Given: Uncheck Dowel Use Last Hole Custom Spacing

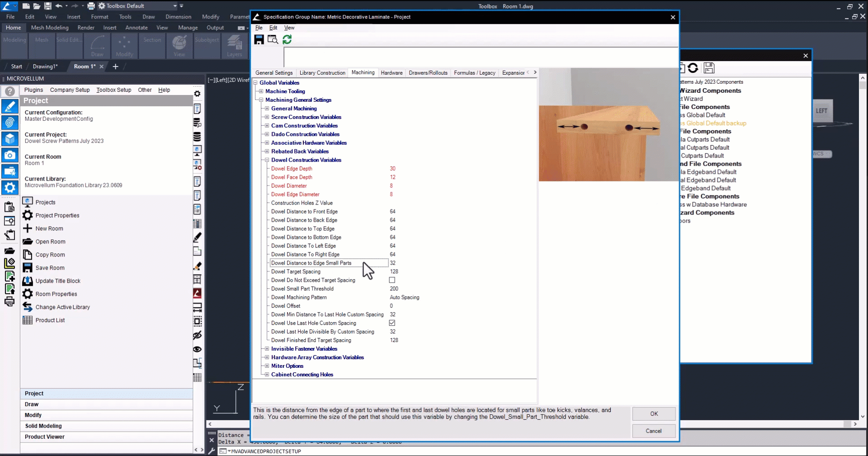Looking at the screenshot, I should [x=392, y=323].
